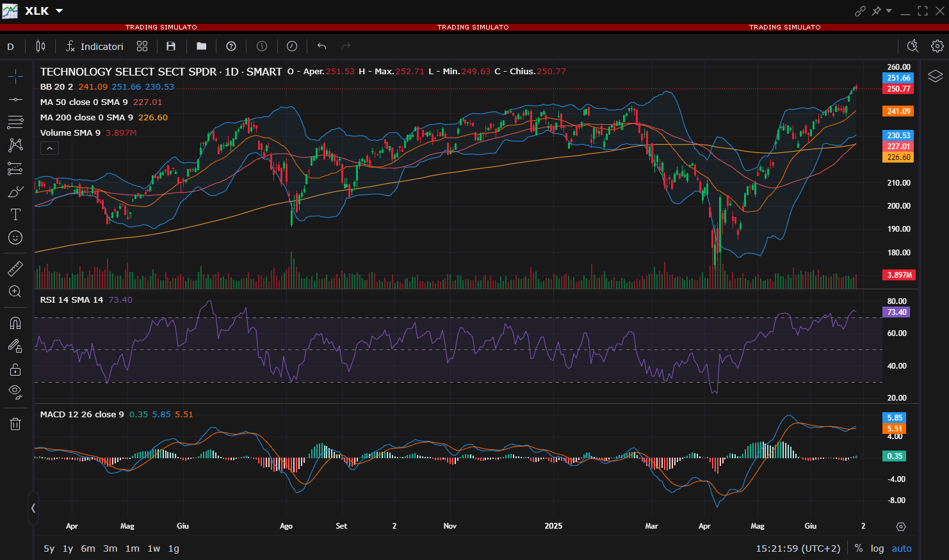Select the ruler measure tool
Viewport: 949px width, 560px height.
15,268
